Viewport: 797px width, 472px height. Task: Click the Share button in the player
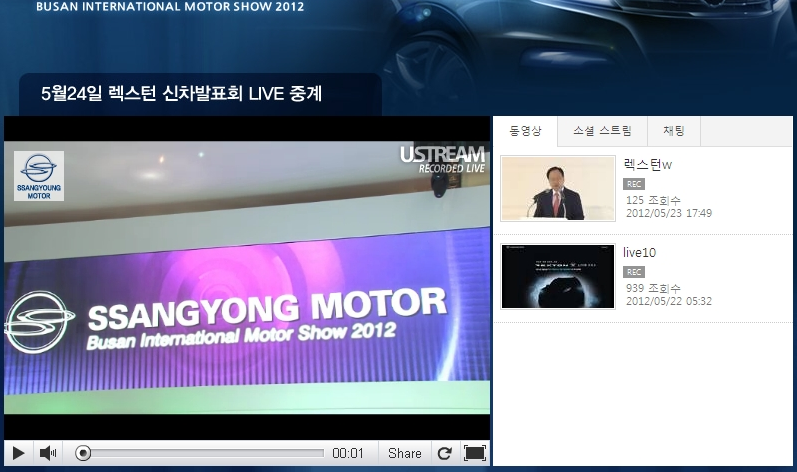click(404, 453)
